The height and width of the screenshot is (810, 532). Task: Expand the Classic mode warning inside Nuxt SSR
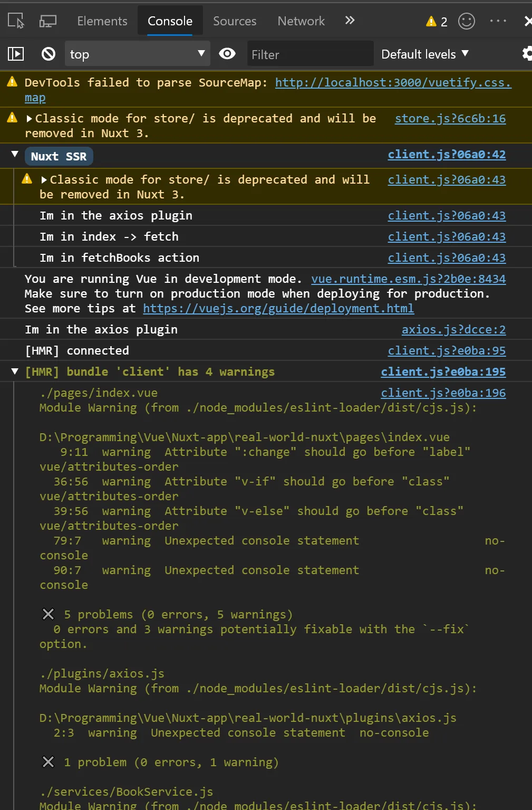coord(44,180)
